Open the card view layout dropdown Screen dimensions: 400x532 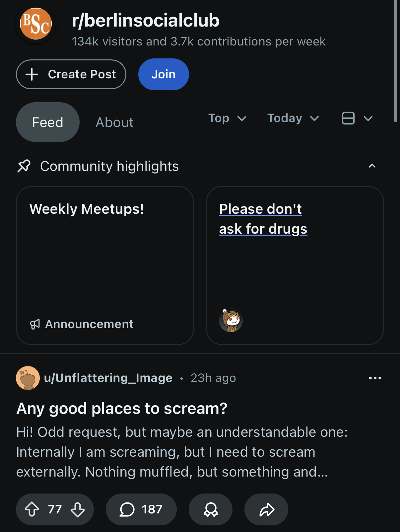coord(357,118)
